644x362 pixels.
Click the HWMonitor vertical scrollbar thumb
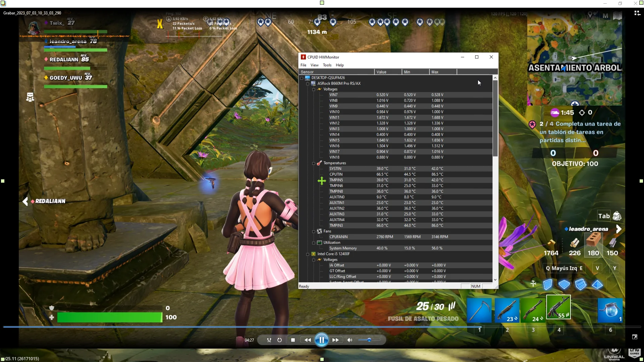[495, 118]
